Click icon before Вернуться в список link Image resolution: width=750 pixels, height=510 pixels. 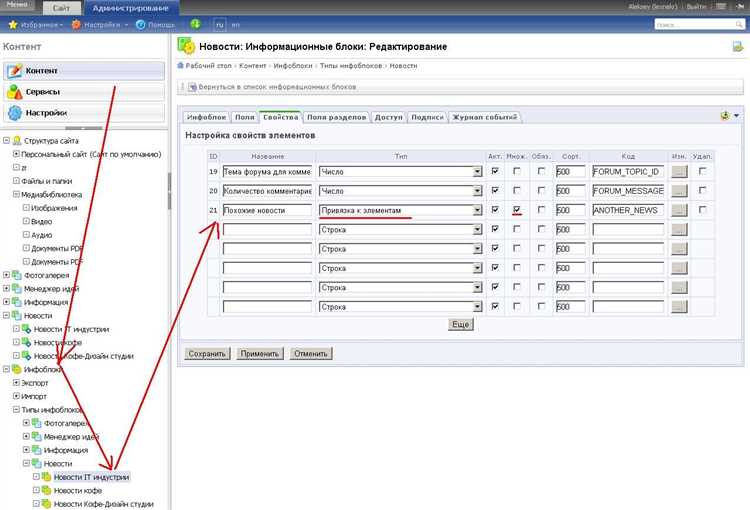tap(192, 87)
